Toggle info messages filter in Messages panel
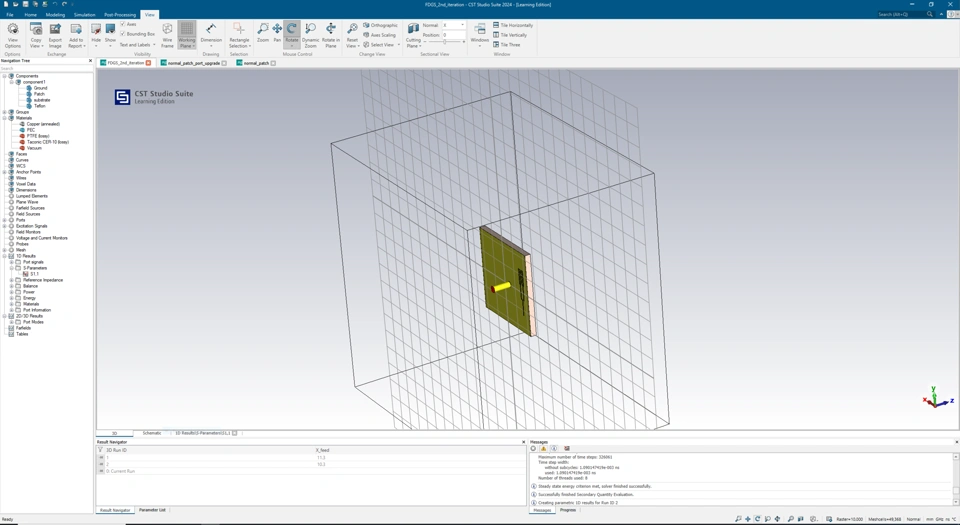This screenshot has width=960, height=525. coord(554,449)
